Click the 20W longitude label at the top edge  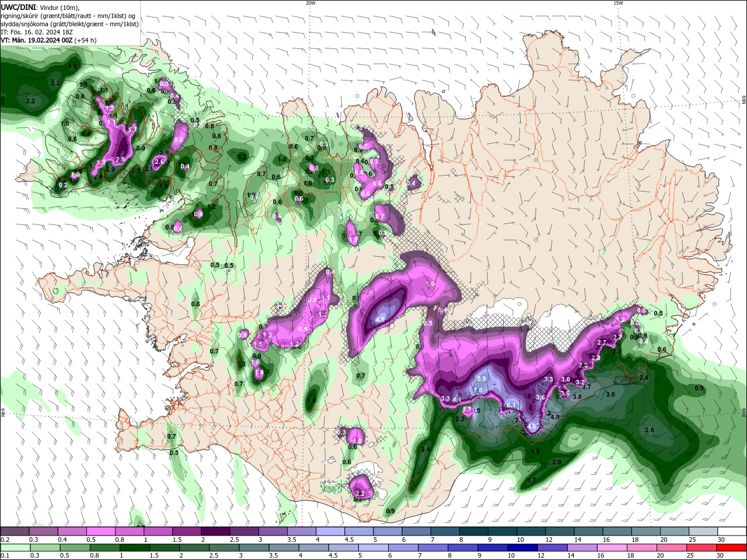pyautogui.click(x=310, y=3)
